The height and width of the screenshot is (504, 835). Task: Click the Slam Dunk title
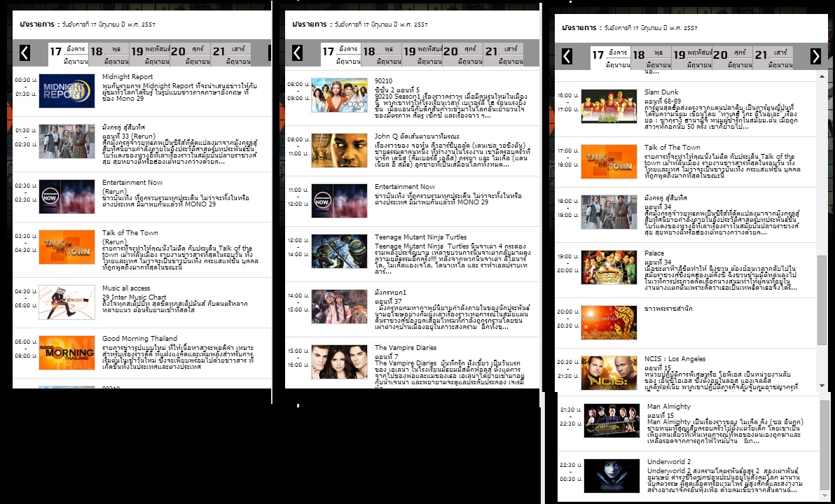pyautogui.click(x=661, y=92)
